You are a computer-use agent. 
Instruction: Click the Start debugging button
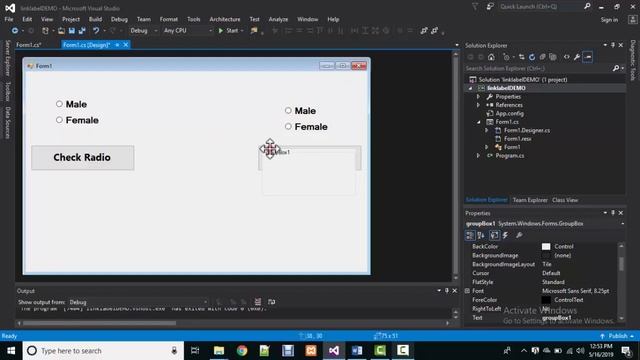pyautogui.click(x=231, y=31)
